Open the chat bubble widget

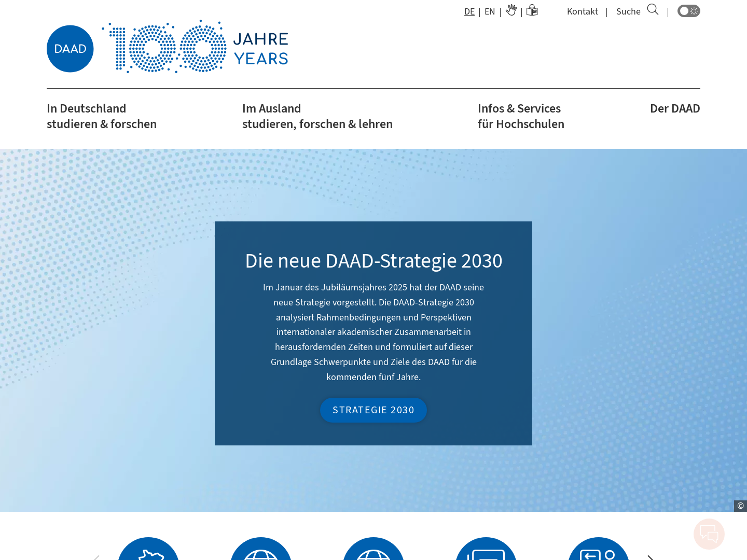(709, 534)
